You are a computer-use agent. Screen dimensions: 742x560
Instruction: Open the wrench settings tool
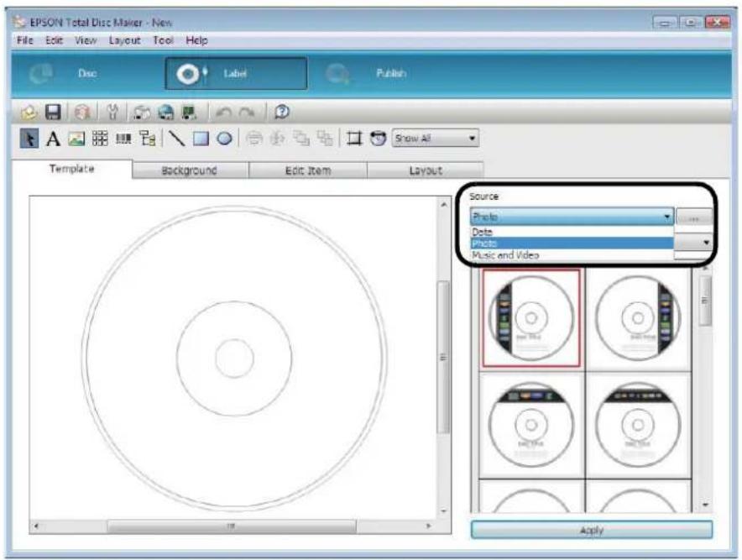tap(112, 113)
